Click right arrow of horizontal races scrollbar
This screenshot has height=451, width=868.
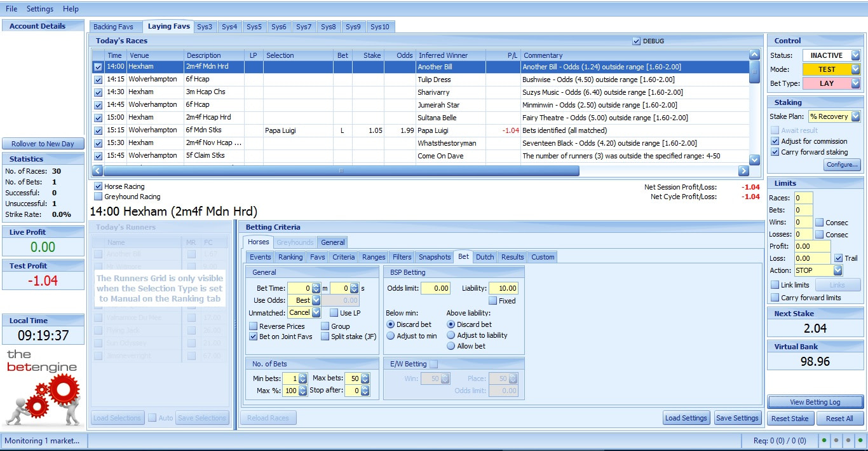(x=743, y=171)
